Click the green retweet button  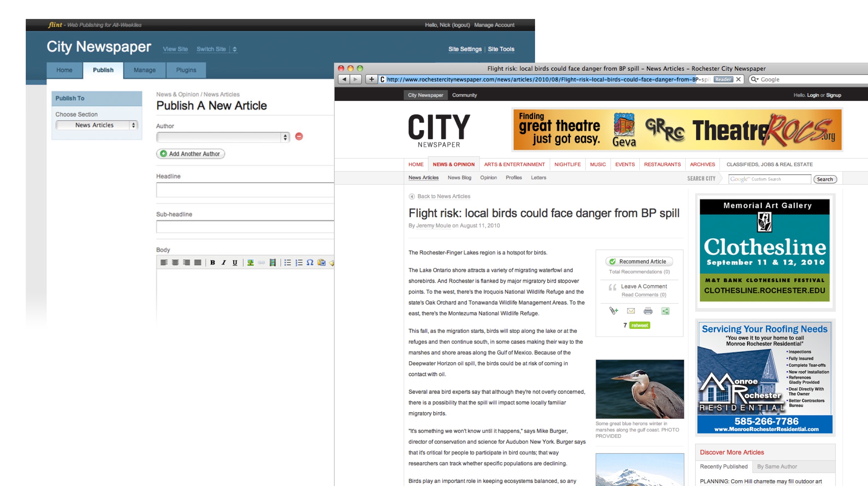point(640,325)
